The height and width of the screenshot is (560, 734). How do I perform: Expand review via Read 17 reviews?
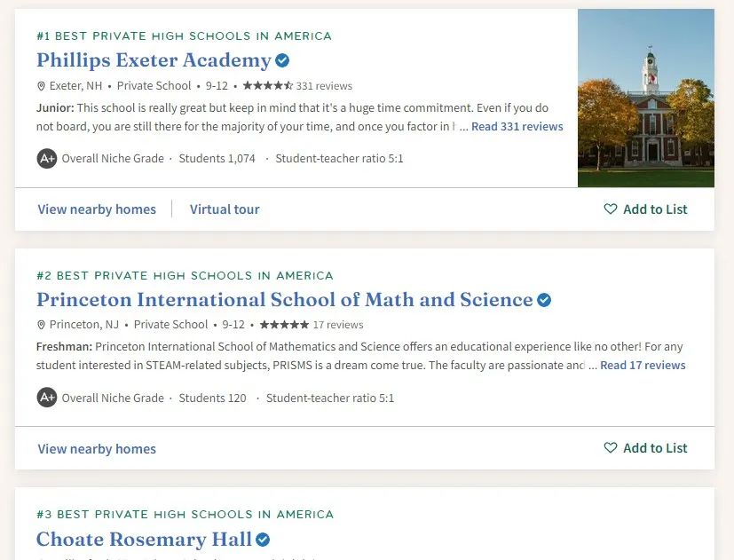coord(643,366)
